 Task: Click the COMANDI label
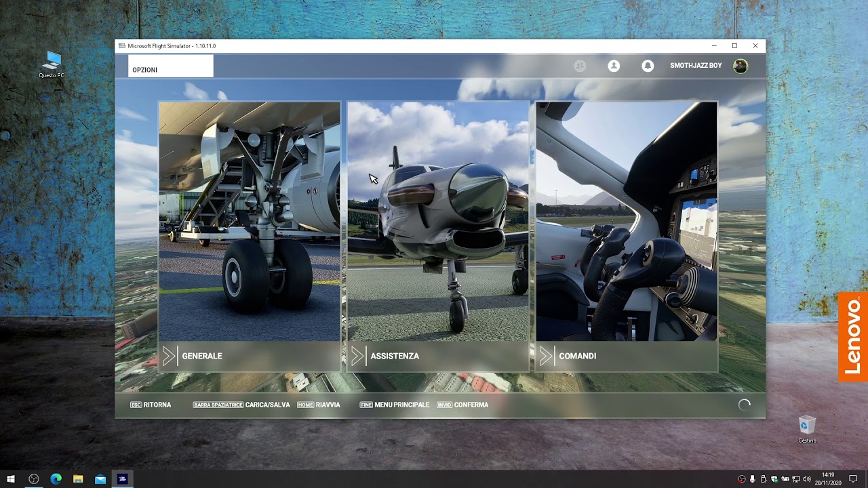(578, 356)
